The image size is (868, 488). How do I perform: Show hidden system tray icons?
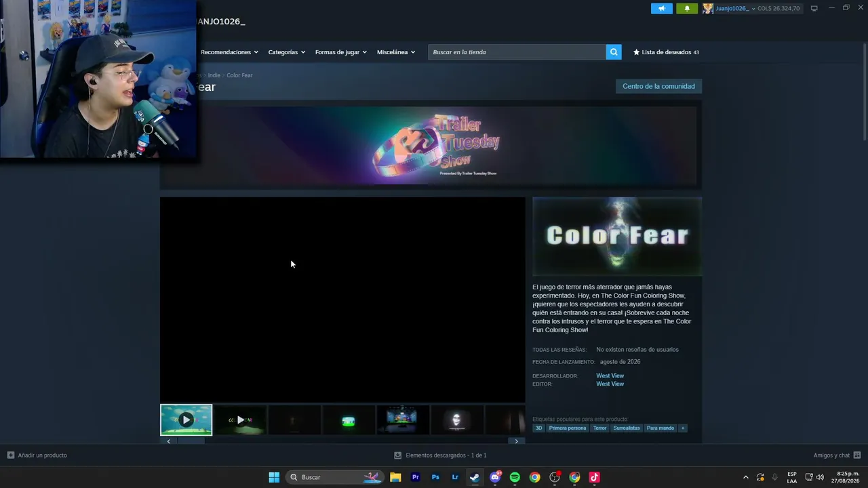746,477
